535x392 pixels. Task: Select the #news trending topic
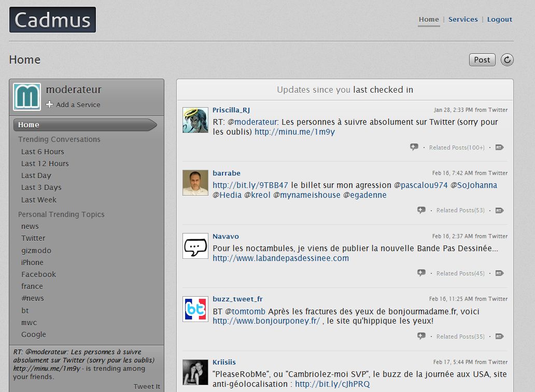33,298
